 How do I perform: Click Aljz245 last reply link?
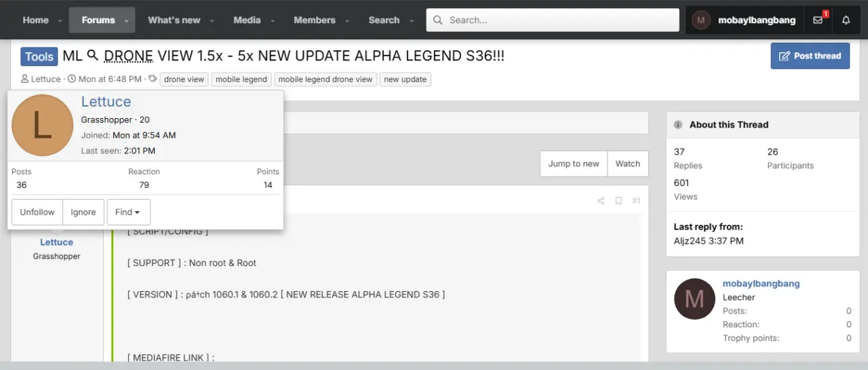690,241
